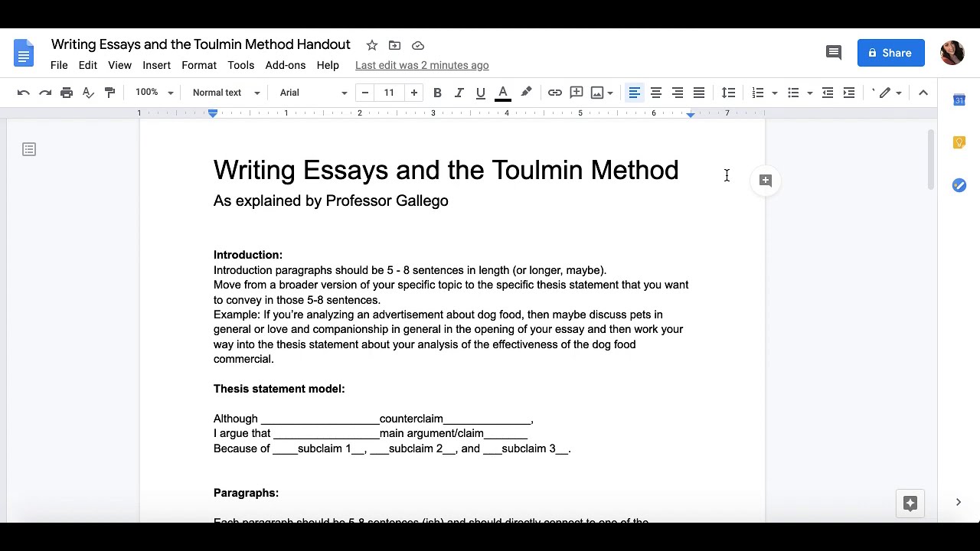980x551 pixels.
Task: Click the vertical scrollbar
Action: point(931,160)
